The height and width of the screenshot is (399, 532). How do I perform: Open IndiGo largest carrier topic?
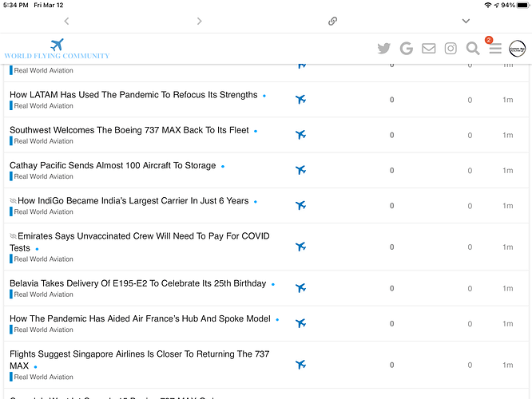pyautogui.click(x=133, y=200)
